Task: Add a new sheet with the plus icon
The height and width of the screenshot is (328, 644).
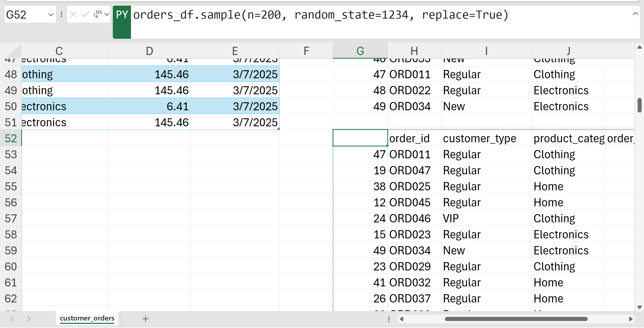Action: (146, 319)
